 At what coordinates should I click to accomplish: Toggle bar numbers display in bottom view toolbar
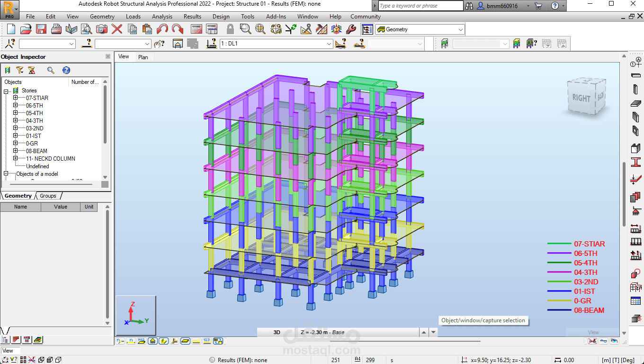(x=131, y=341)
